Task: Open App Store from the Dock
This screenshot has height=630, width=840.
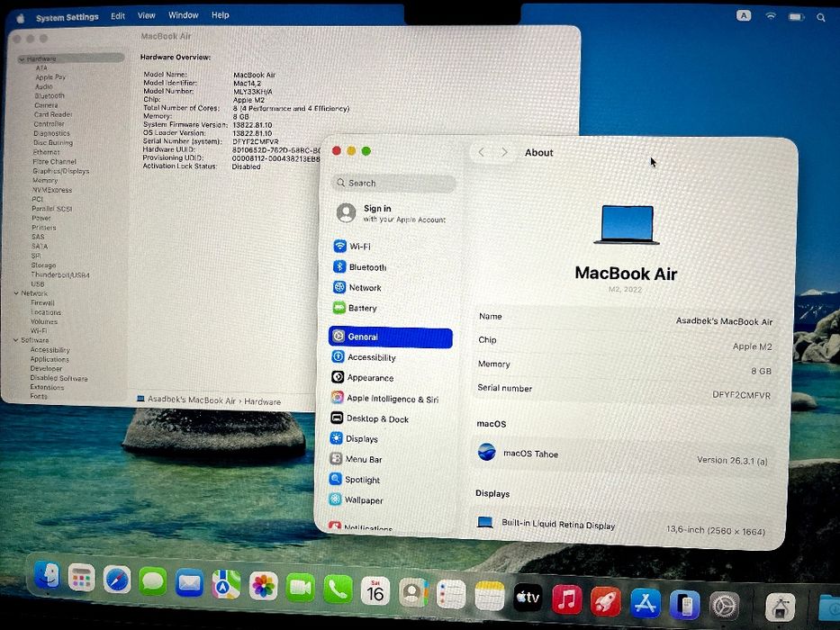Action: pyautogui.click(x=645, y=603)
